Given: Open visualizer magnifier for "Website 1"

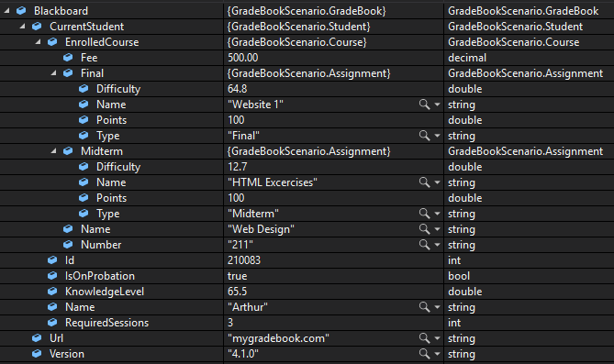Looking at the screenshot, I should [x=424, y=105].
